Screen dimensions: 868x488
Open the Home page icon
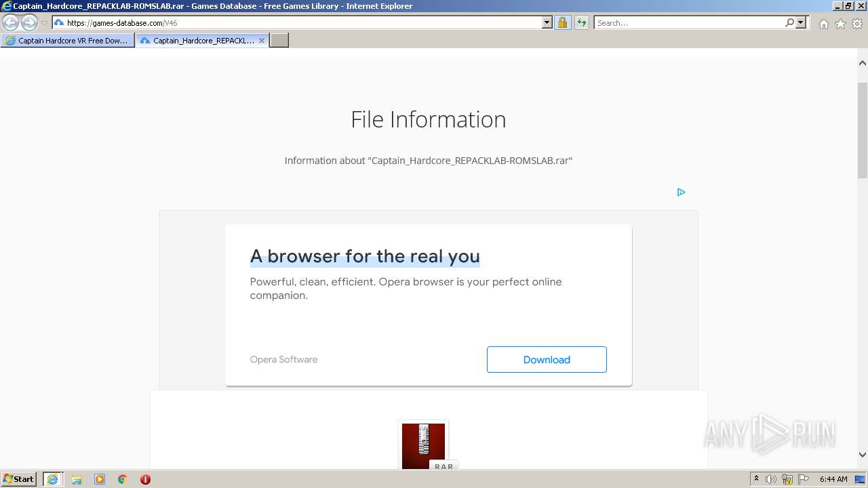tap(823, 24)
